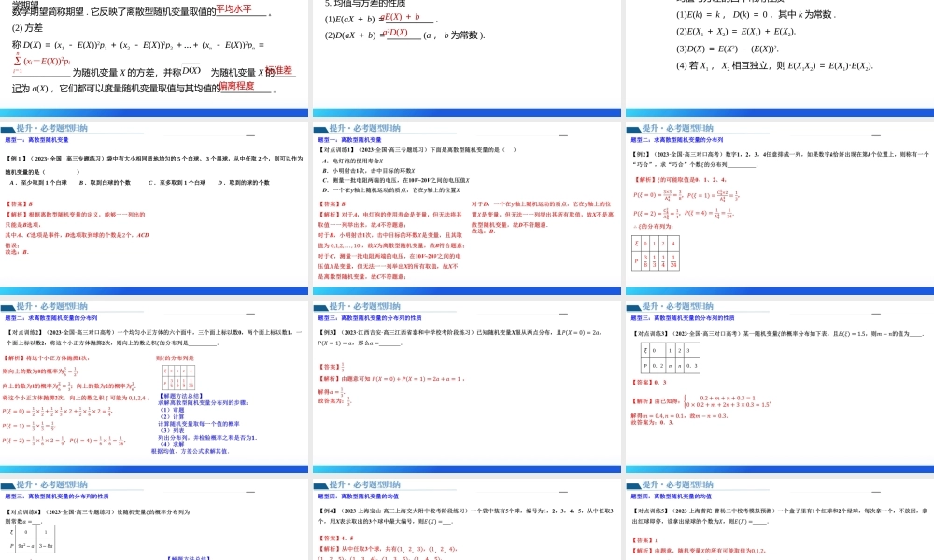Select the 例4 slide about 5个球
The image size is (934, 560).
(466, 520)
